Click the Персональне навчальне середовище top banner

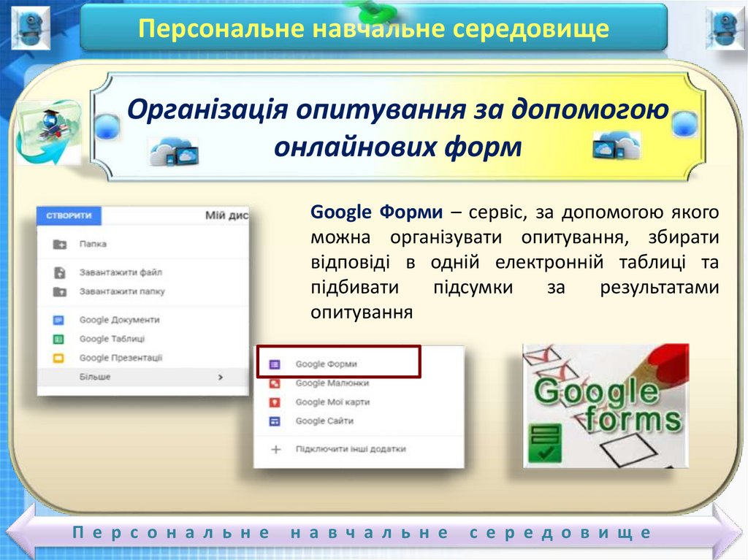click(x=373, y=28)
